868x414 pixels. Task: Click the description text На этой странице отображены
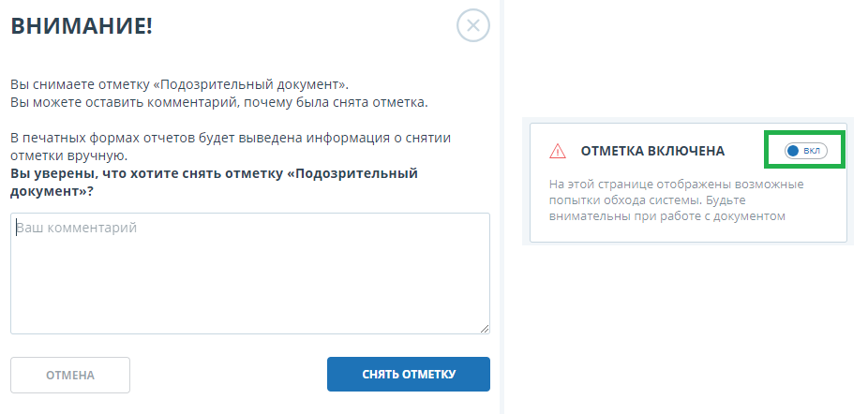tap(676, 184)
